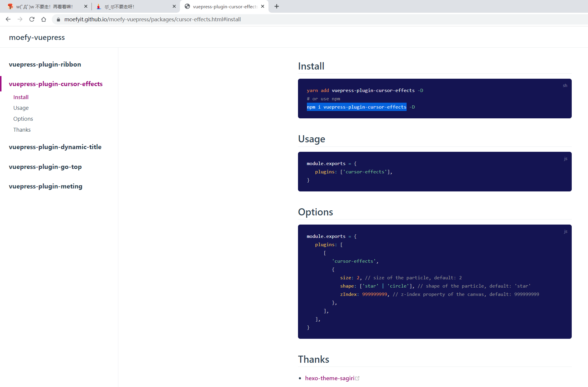Expand vuepress-plugin-dynamic-title sidebar section
This screenshot has height=387, width=588.
pos(55,147)
